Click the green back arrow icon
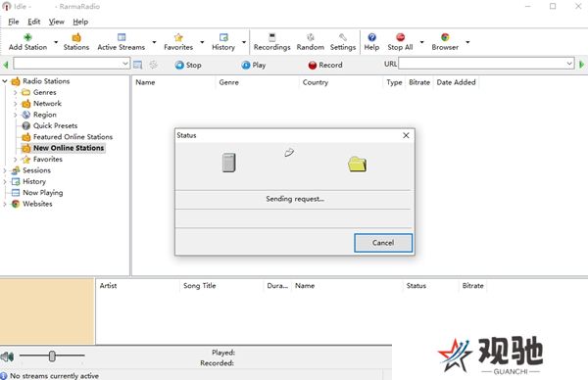588x380 pixels. pos(6,65)
